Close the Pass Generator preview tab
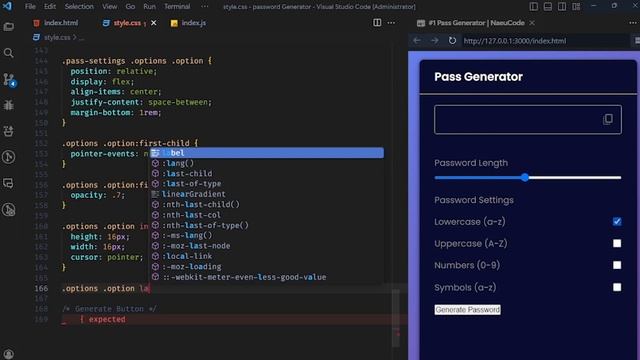This screenshot has width=640, height=360. 532,23
